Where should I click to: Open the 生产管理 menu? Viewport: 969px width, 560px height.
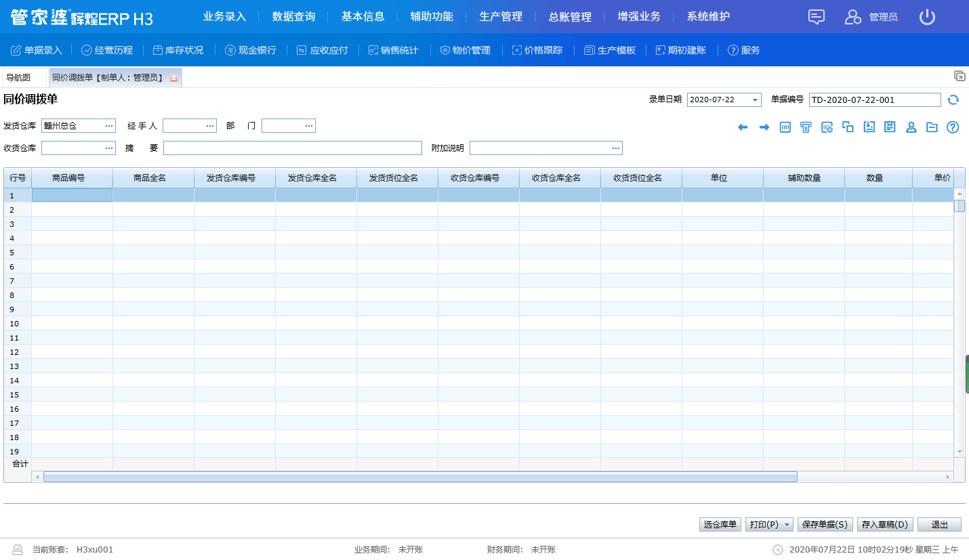(x=501, y=16)
